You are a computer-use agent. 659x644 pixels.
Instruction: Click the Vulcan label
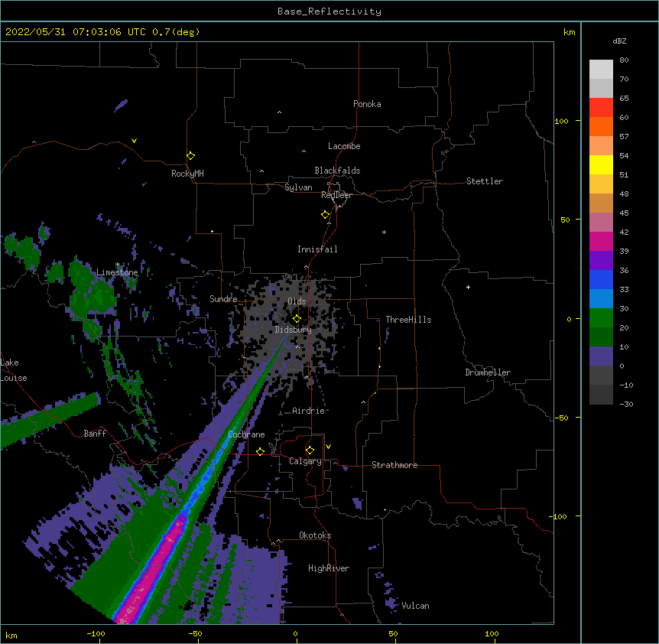click(x=415, y=606)
